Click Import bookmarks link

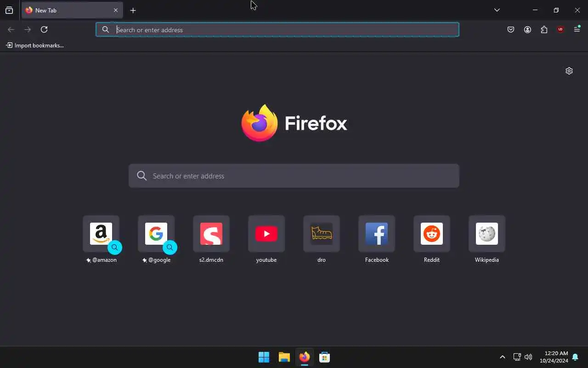coord(35,46)
